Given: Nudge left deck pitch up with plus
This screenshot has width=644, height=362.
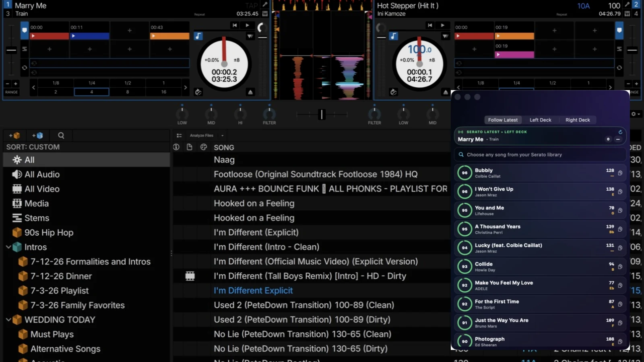Looking at the screenshot, I should pos(16,84).
